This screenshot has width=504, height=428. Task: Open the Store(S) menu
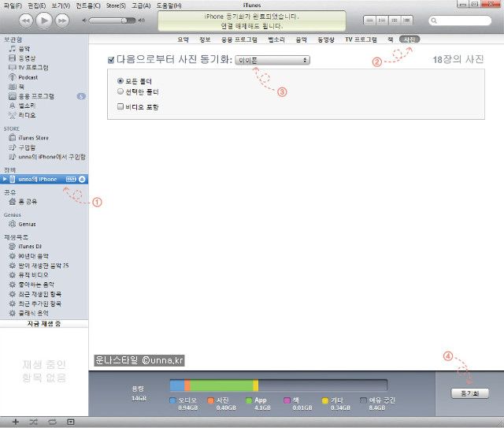(x=116, y=6)
